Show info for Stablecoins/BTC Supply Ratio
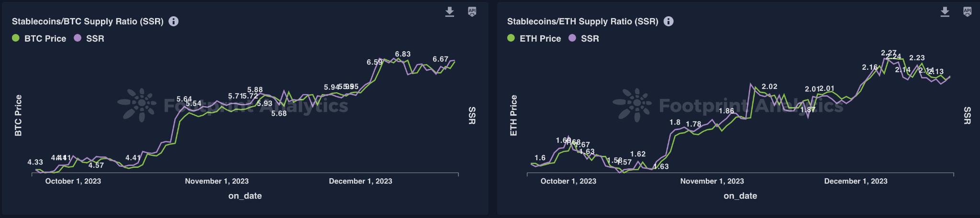The image size is (980, 218). click(174, 22)
